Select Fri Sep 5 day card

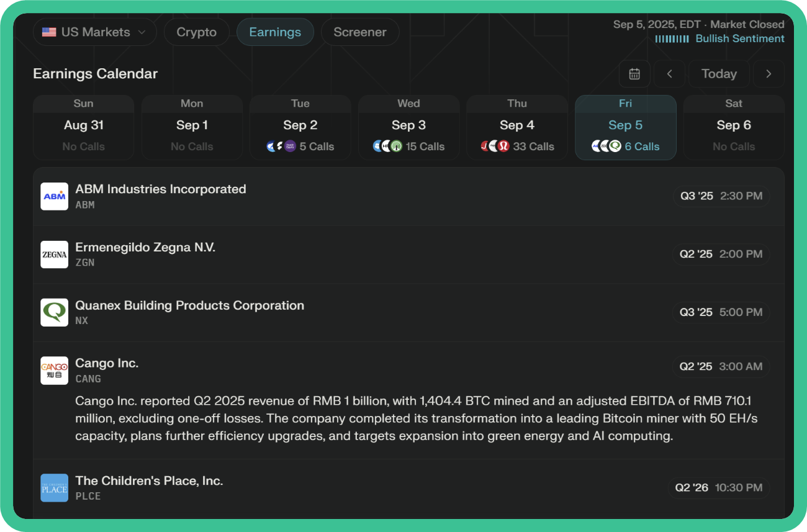[625, 127]
